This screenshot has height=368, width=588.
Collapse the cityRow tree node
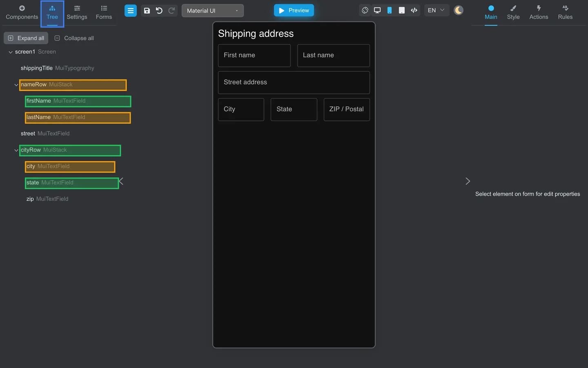pyautogui.click(x=16, y=150)
